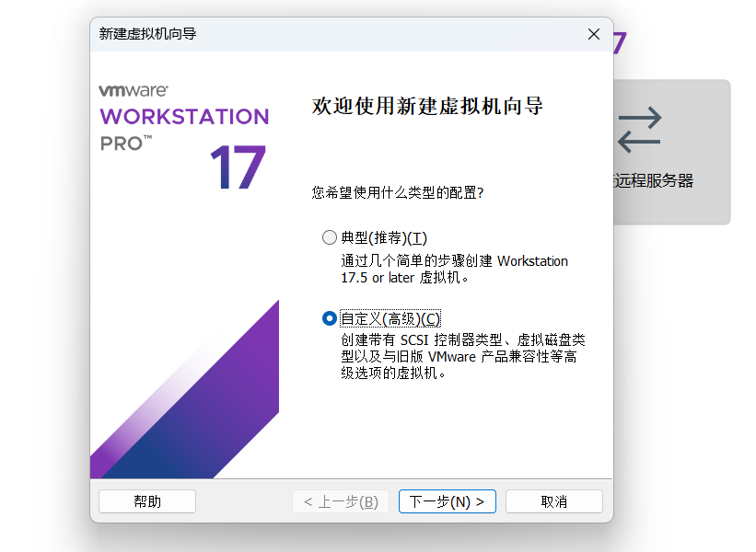This screenshot has width=756, height=552.
Task: Click the typical option description about Workstation 17.5
Action: pyautogui.click(x=454, y=270)
